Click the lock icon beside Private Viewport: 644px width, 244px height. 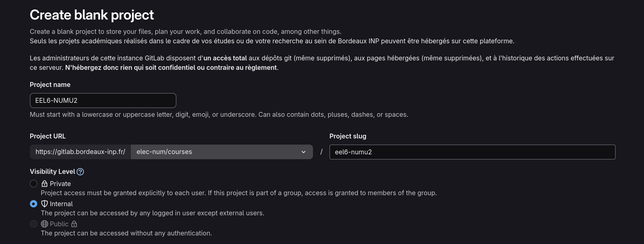(45, 184)
